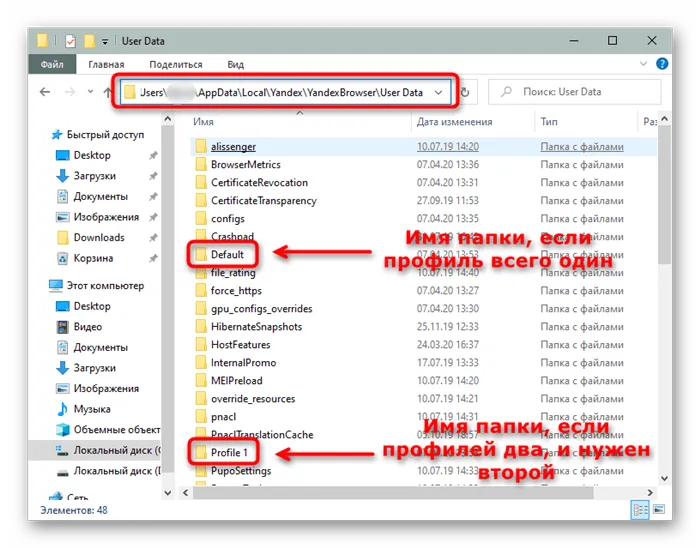700x548 pixels.
Task: Open the Файл ribbon tab
Action: 52,64
